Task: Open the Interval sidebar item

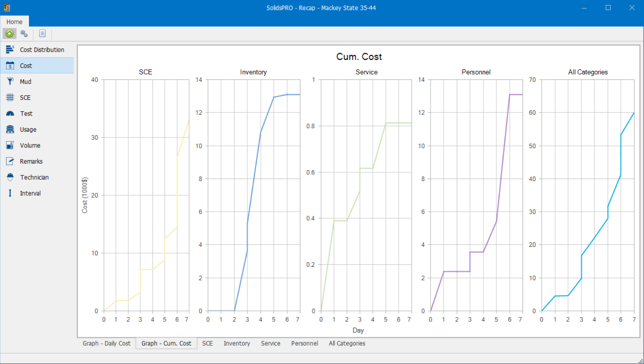Action: tap(30, 193)
